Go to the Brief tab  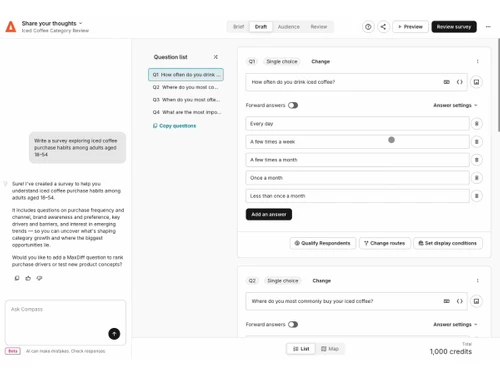click(x=238, y=27)
